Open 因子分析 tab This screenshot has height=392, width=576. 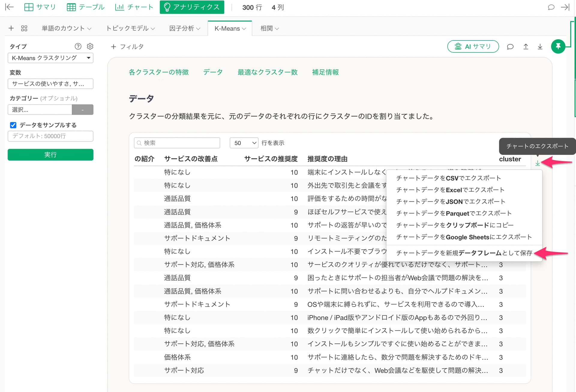(x=184, y=28)
